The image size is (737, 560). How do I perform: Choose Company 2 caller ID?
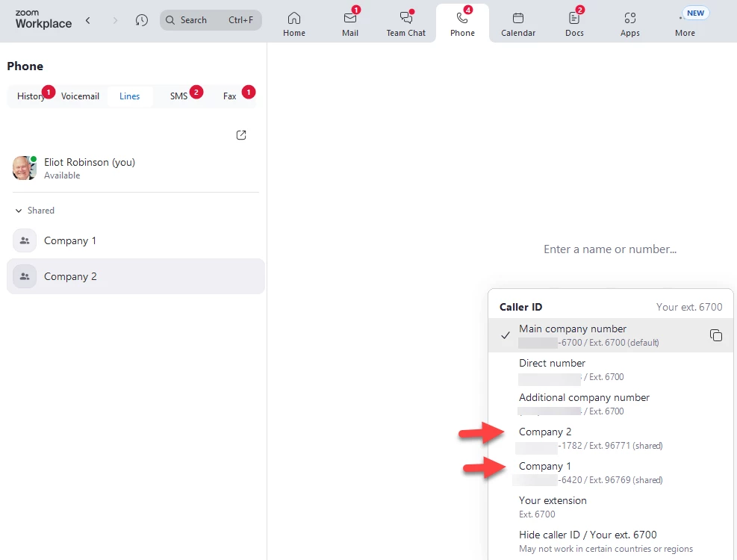pos(611,438)
